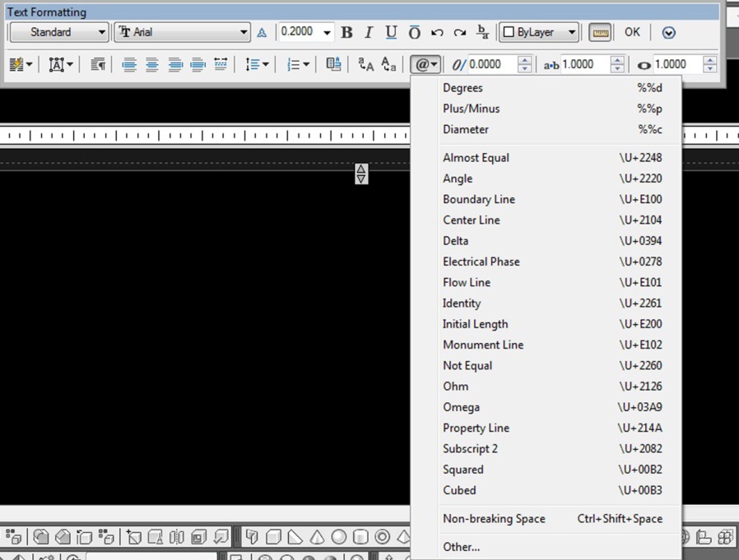Click the Uppercase conversion icon
Screen dimensions: 739x560
(366, 64)
